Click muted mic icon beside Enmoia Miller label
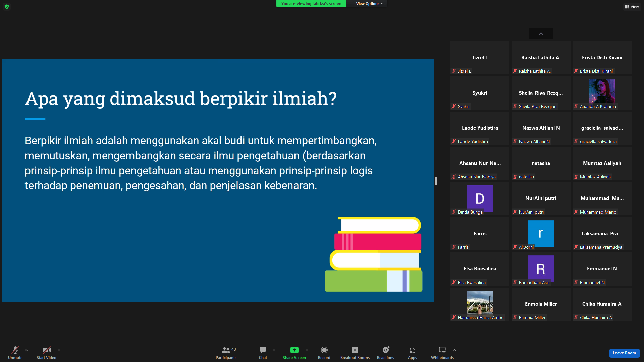Screen dimensions: 644x362 pyautogui.click(x=515, y=317)
